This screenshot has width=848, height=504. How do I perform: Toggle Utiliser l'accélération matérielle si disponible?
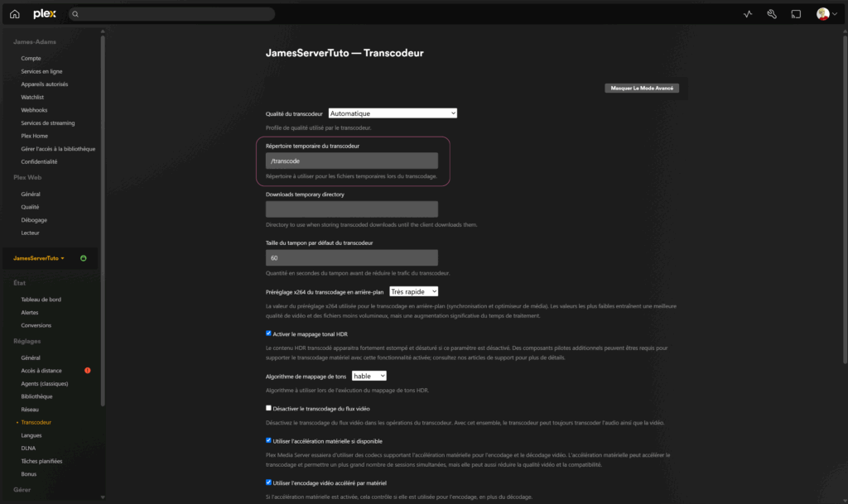pos(268,440)
